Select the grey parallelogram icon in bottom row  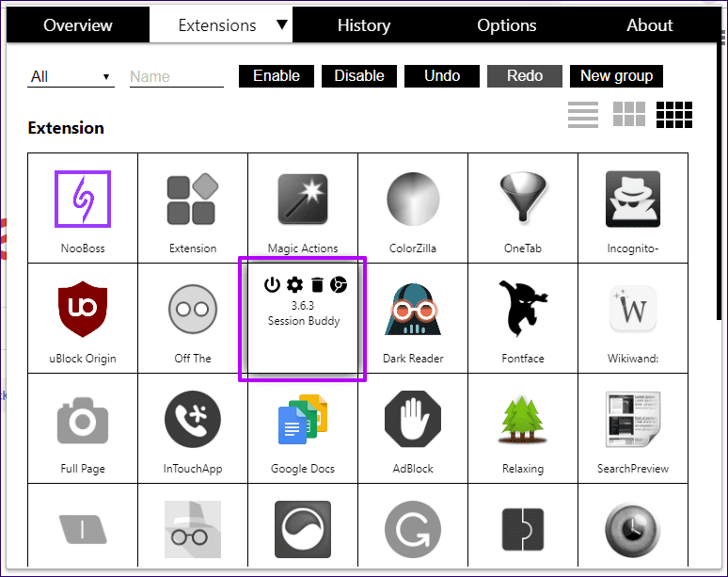point(83,529)
